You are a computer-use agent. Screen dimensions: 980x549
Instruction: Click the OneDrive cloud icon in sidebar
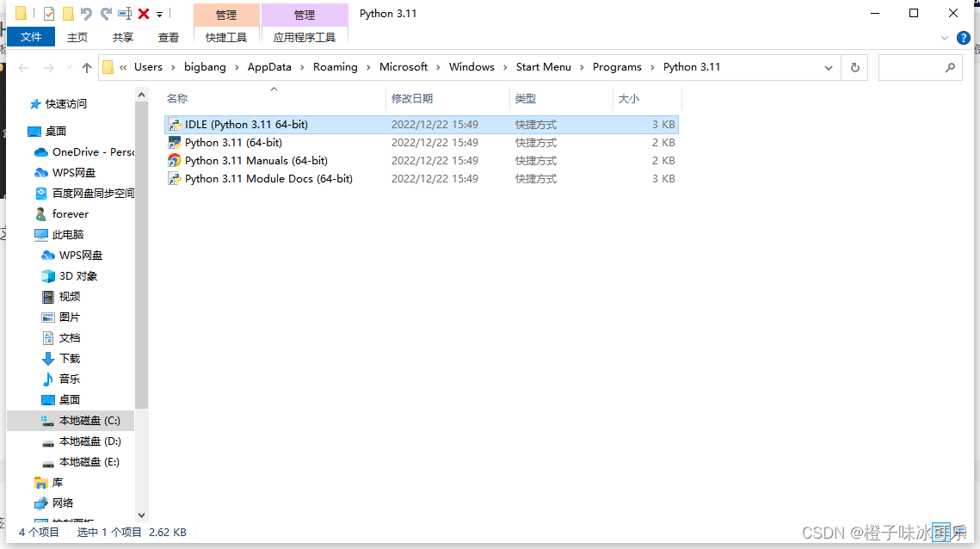point(41,152)
